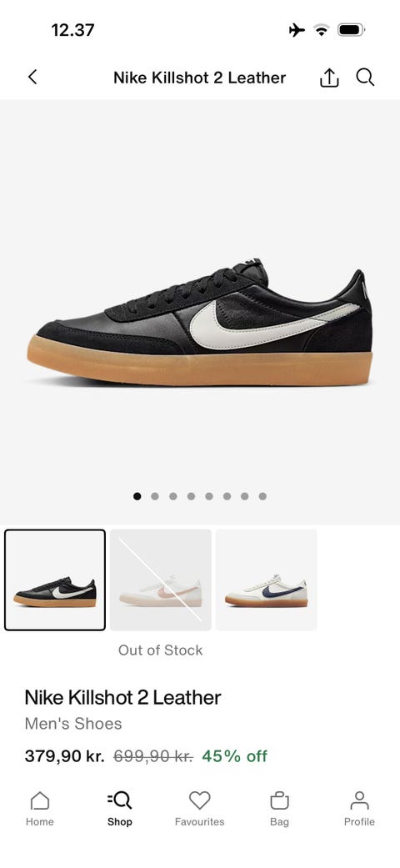The height and width of the screenshot is (868, 400).
Task: Open the Bag icon
Action: (x=279, y=809)
